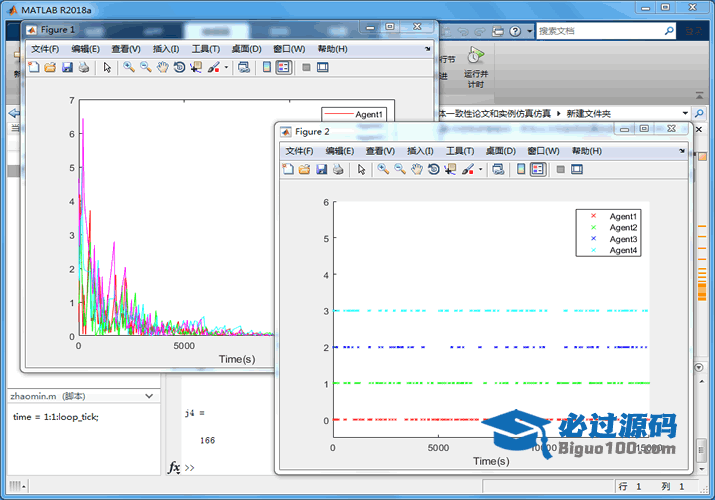Click 新建文件夹 in the folder path bar
This screenshot has height=500, width=715.
(x=588, y=113)
